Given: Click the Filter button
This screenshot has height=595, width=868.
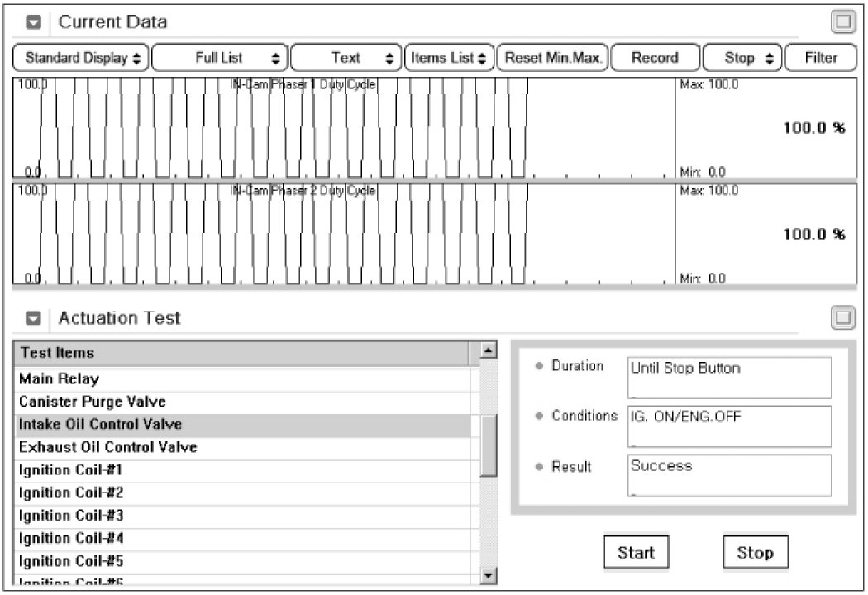Looking at the screenshot, I should pos(820,58).
